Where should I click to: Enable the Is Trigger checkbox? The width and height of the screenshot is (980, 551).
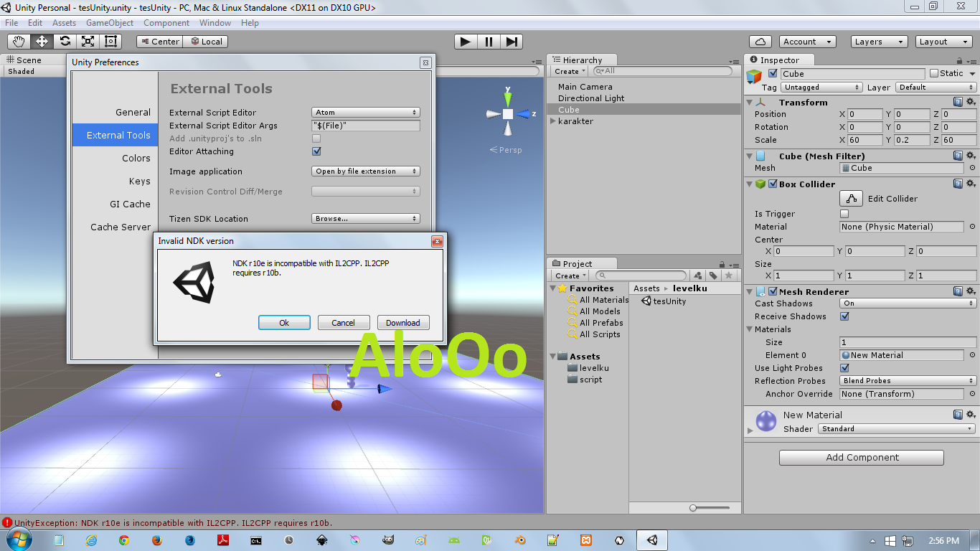coord(844,214)
